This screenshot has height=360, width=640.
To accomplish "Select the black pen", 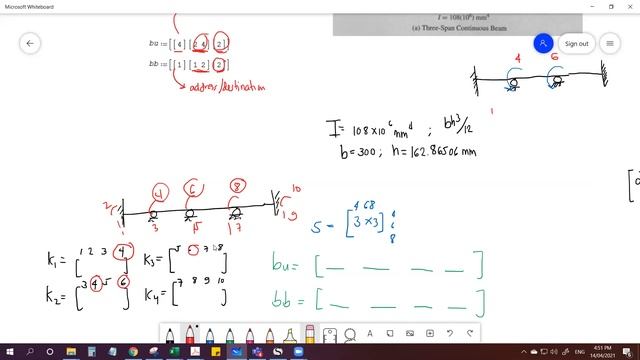I will [170, 335].
